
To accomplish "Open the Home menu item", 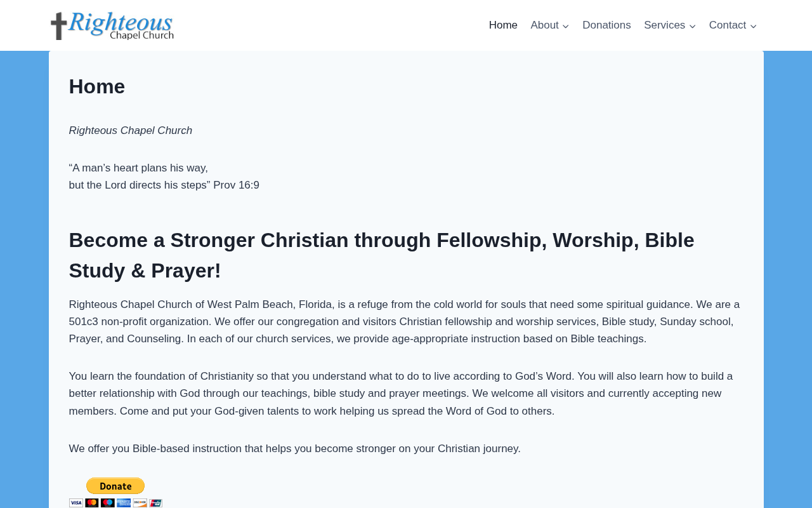I will (503, 25).
